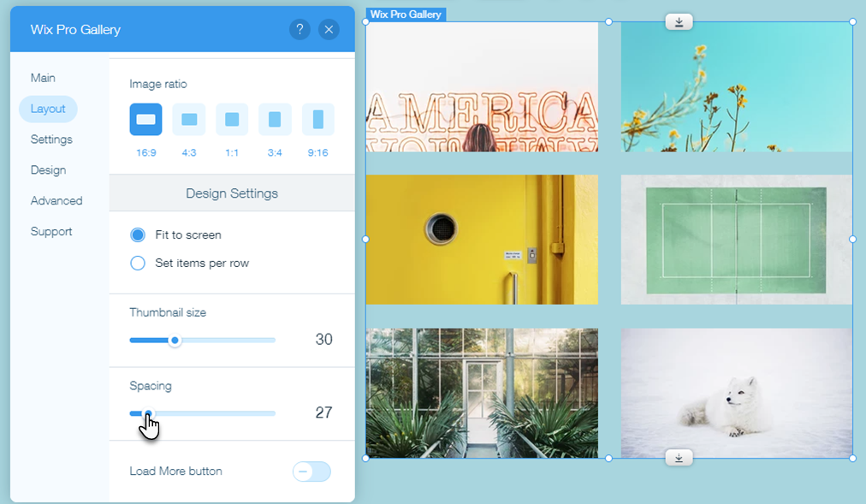This screenshot has width=866, height=504.
Task: Select the arctic fox photo in the gallery
Action: point(736,393)
